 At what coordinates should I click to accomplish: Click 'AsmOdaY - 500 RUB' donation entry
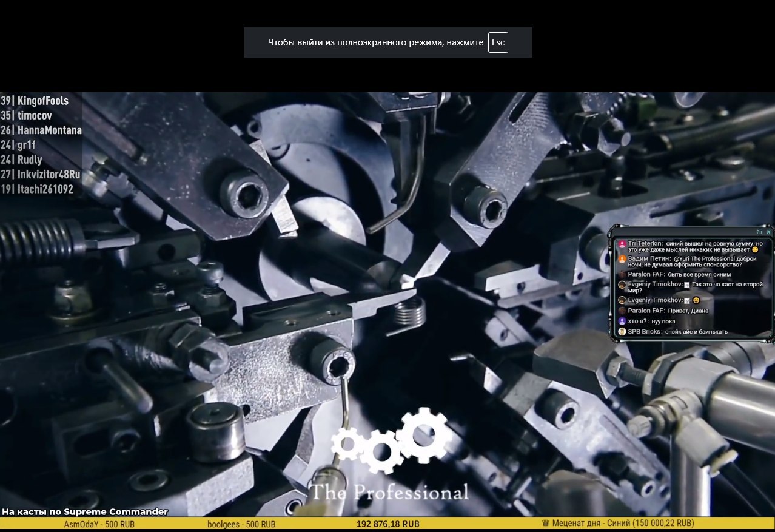pyautogui.click(x=99, y=524)
